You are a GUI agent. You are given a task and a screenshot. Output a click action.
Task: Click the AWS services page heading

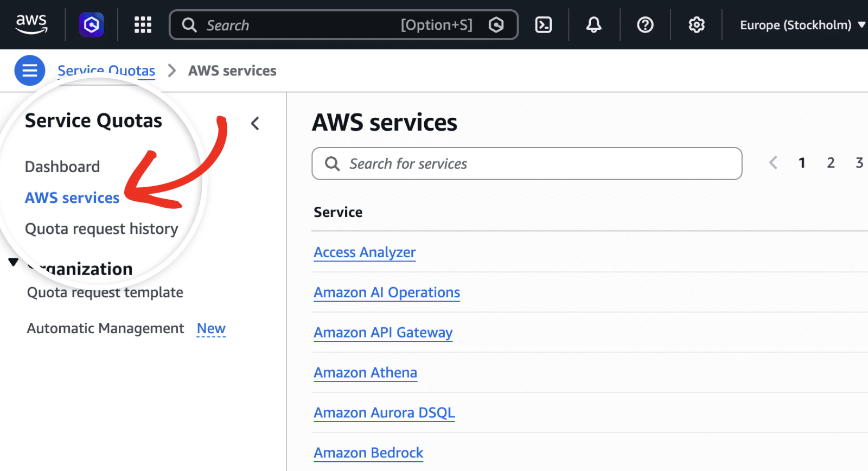click(x=385, y=123)
